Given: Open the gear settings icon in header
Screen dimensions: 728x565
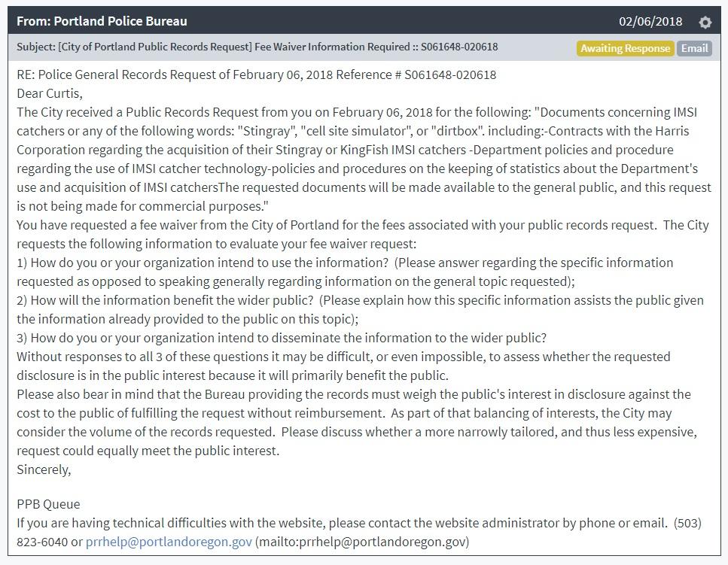Looking at the screenshot, I should coord(705,22).
